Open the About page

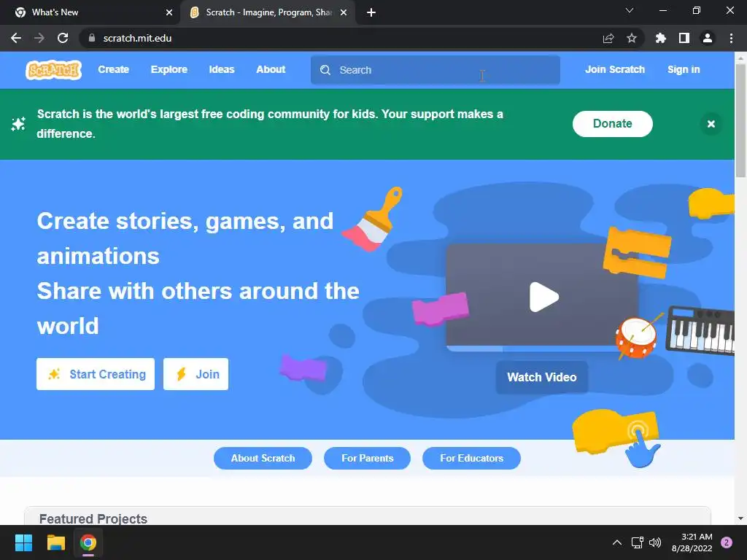271,69
